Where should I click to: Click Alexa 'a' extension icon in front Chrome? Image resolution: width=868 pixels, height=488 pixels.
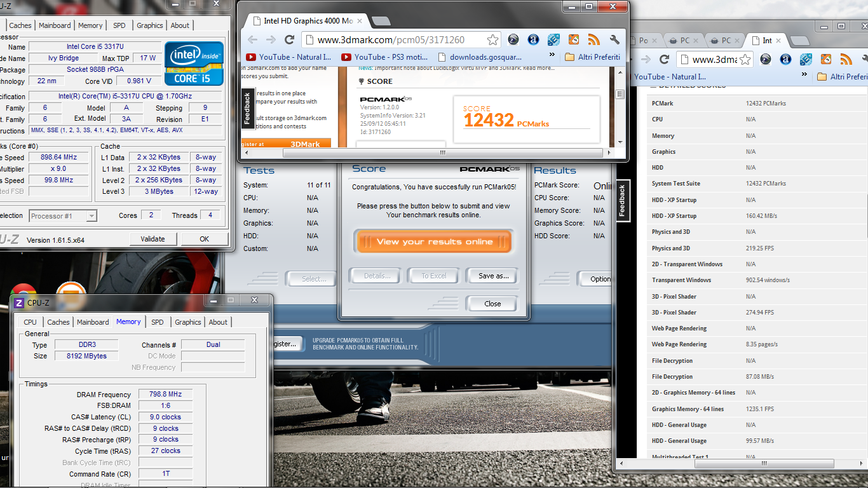pyautogui.click(x=533, y=39)
